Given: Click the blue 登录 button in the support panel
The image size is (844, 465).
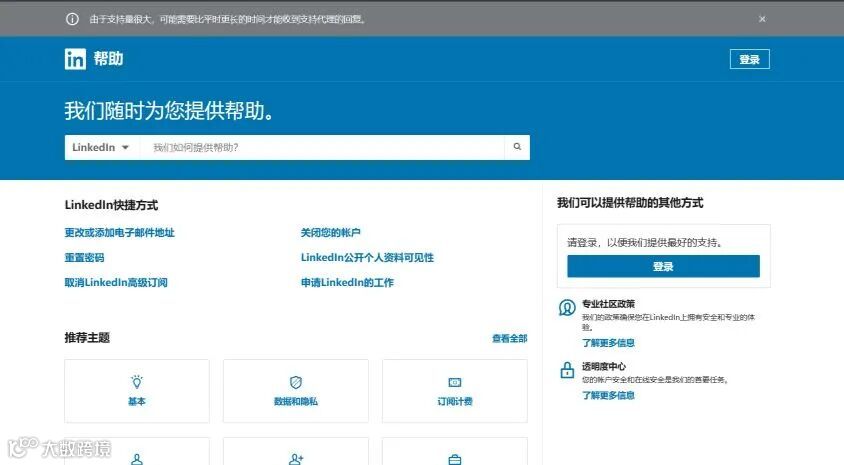Looking at the screenshot, I should coord(663,266).
